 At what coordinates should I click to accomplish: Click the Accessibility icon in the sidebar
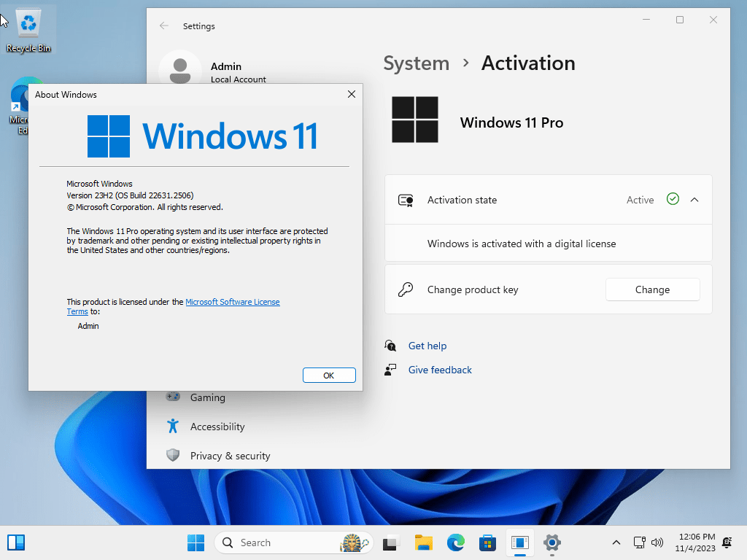pyautogui.click(x=173, y=427)
